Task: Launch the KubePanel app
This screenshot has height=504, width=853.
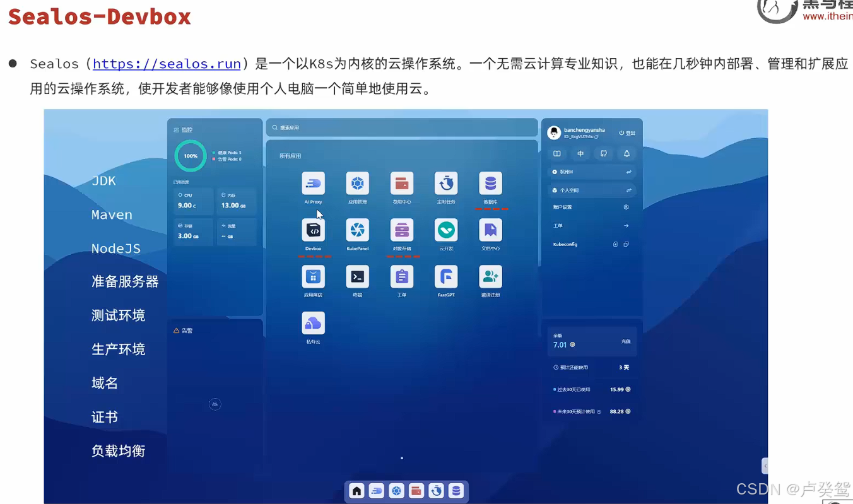Action: click(358, 230)
